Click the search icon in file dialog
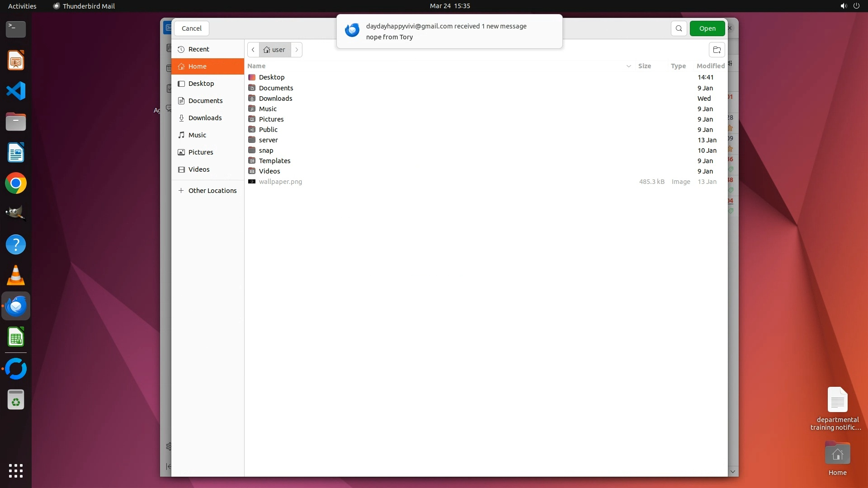Screen dimensions: 868x488 point(679,28)
